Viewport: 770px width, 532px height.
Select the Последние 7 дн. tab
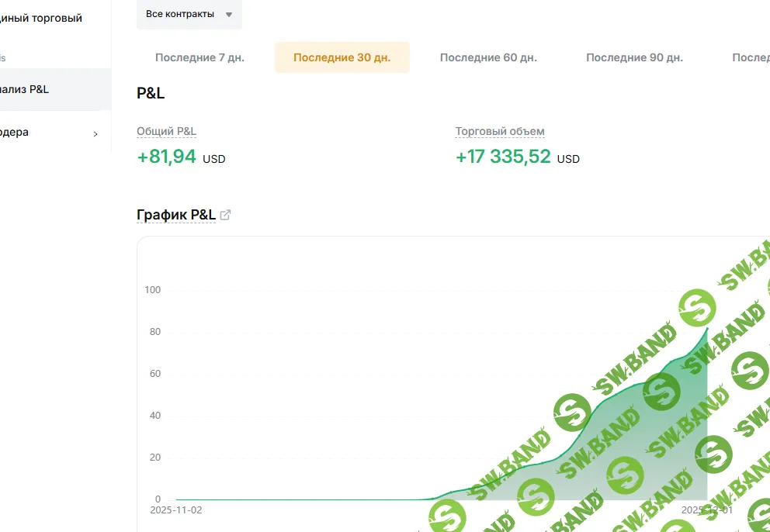pos(199,57)
